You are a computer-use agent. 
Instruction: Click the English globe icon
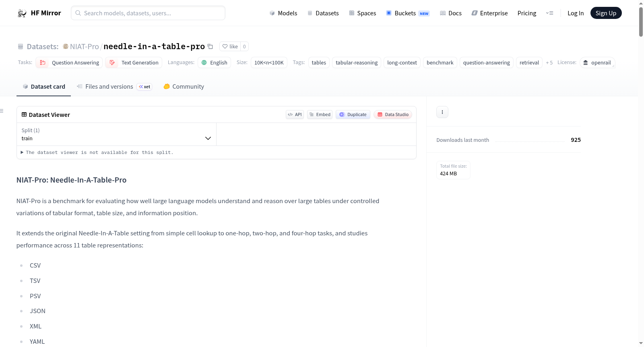pos(204,62)
